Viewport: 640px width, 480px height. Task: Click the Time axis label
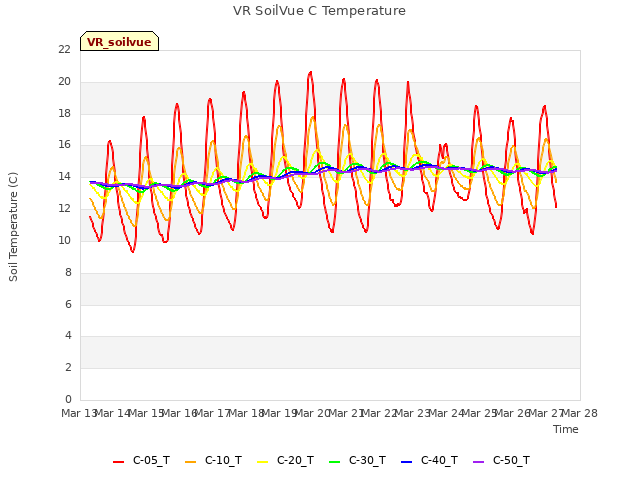click(566, 429)
